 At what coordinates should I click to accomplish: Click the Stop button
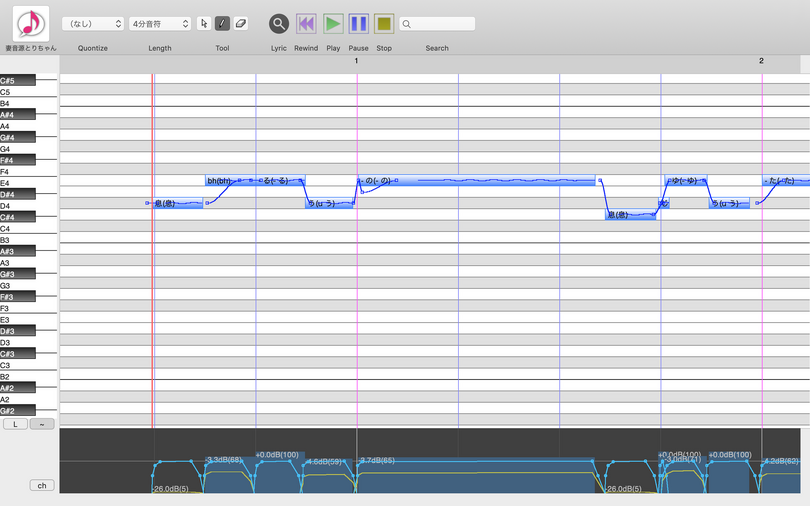384,24
